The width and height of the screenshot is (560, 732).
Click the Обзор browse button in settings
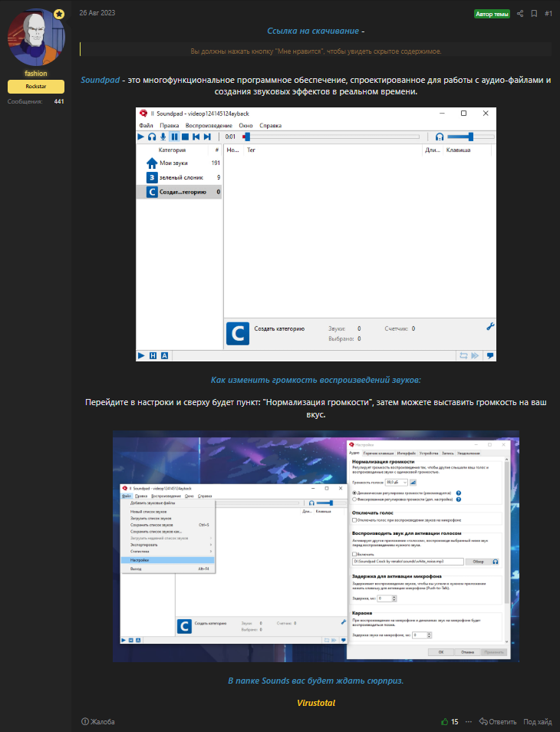[479, 562]
